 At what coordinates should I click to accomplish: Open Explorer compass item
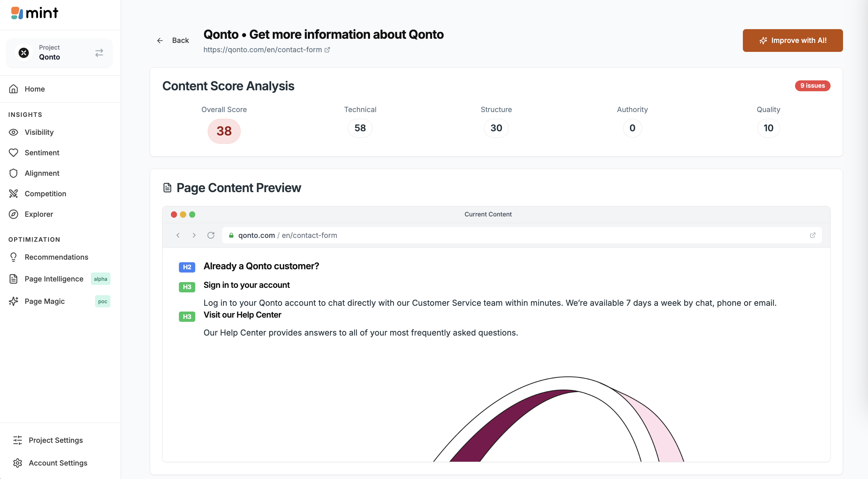pos(13,215)
